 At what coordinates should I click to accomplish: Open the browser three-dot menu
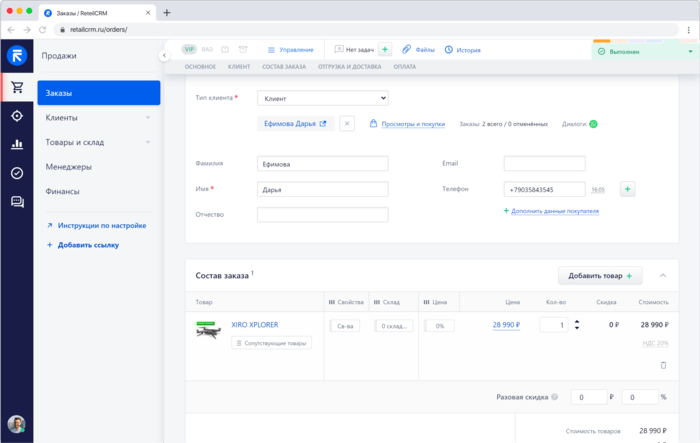pyautogui.click(x=688, y=29)
